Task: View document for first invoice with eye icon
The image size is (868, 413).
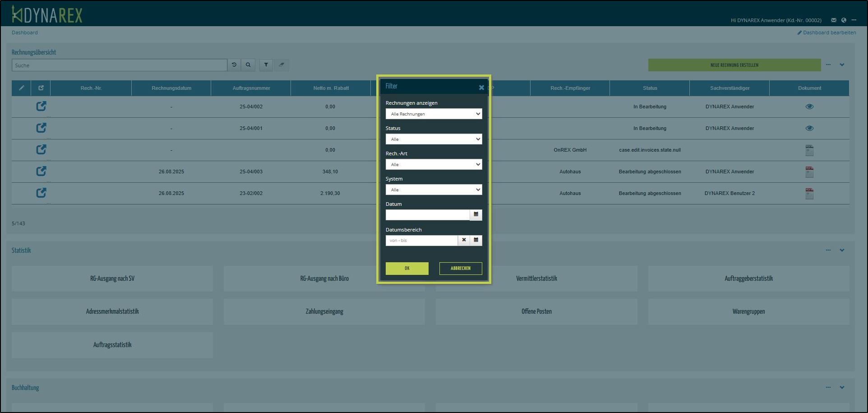Action: click(809, 107)
